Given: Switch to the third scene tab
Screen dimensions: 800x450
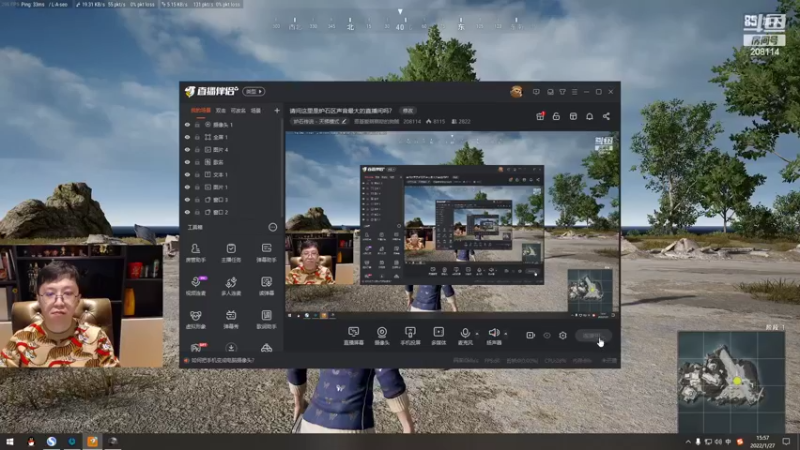Looking at the screenshot, I should [x=238, y=110].
